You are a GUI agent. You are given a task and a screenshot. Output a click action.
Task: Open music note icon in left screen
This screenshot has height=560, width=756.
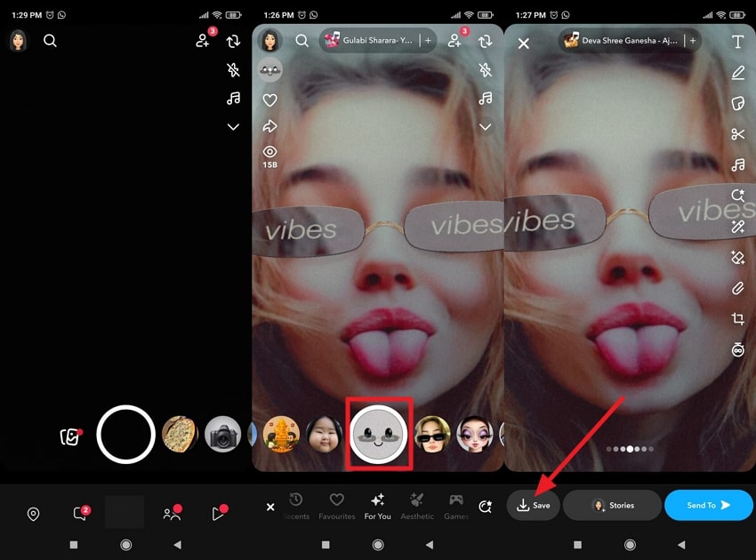[233, 99]
